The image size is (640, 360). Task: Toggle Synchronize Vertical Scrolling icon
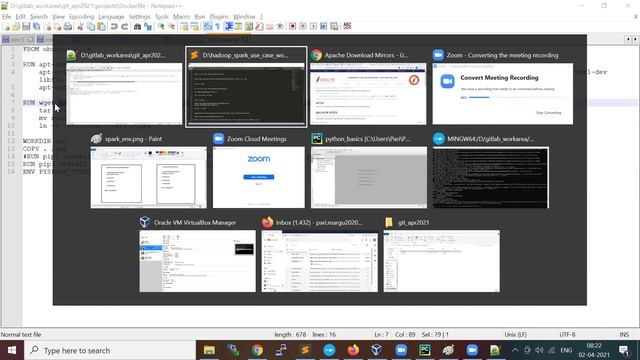[x=184, y=27]
